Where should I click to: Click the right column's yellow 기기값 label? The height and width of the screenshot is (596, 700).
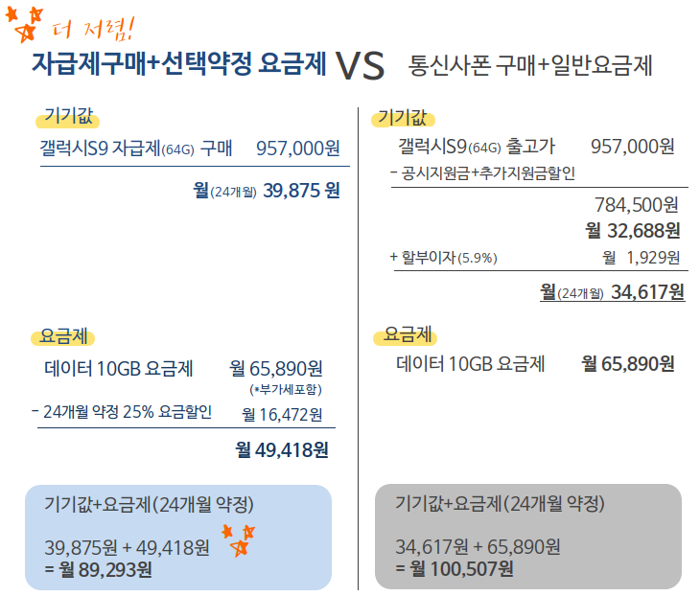403,118
